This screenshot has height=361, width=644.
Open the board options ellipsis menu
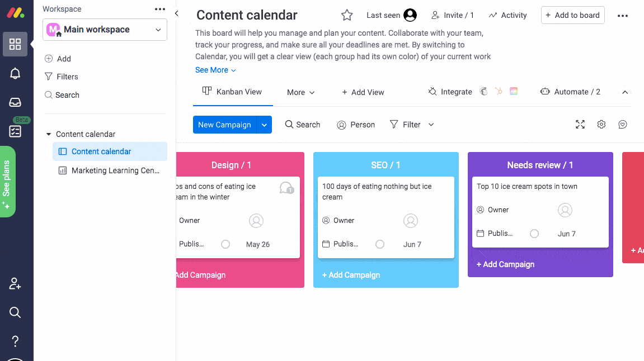coord(623,16)
